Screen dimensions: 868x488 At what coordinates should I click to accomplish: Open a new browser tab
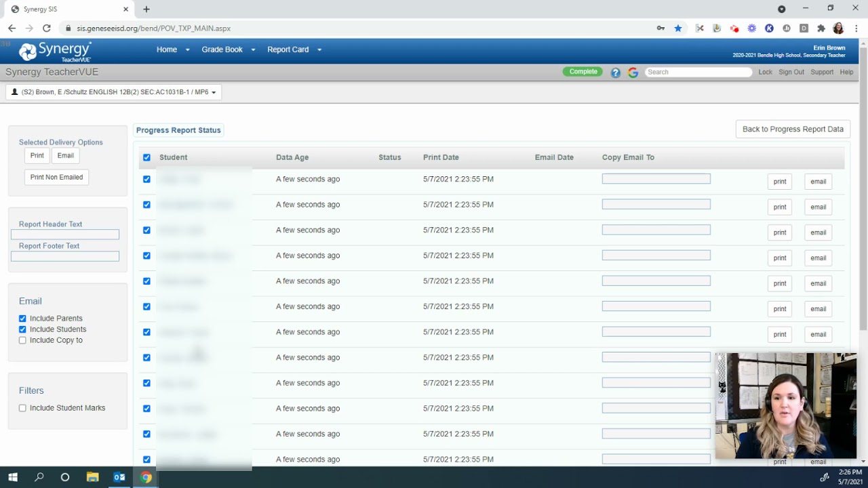146,9
